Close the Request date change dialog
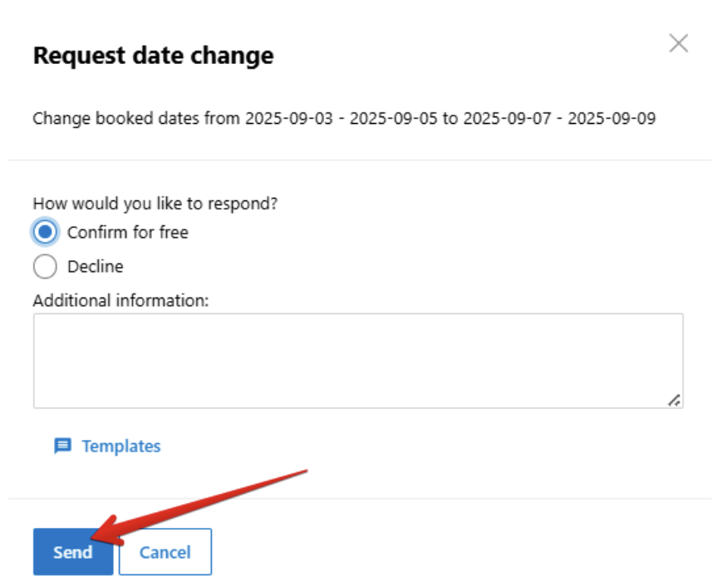 678,43
